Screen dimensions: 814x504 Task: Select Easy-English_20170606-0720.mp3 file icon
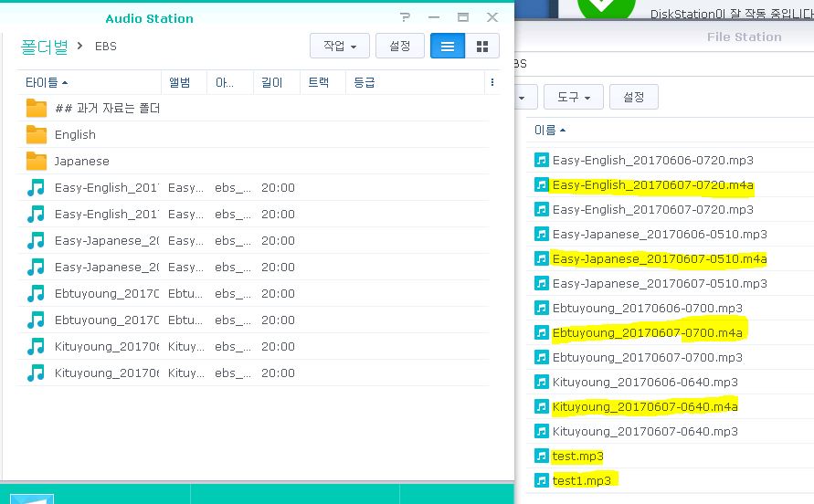(542, 160)
